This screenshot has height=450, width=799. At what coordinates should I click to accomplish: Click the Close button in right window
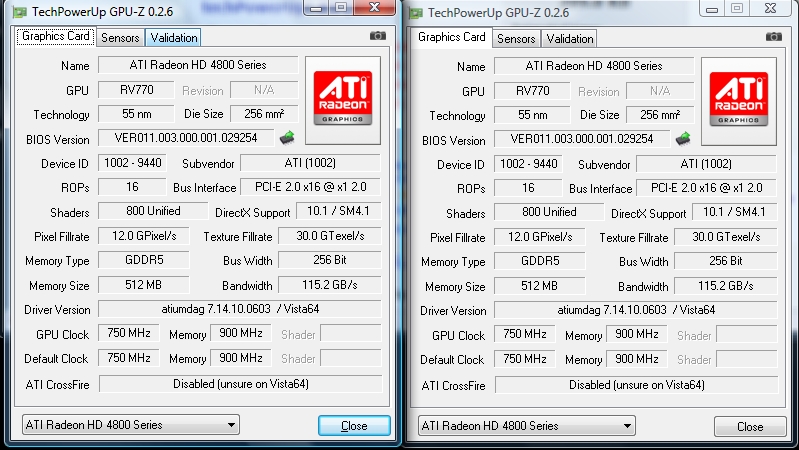(x=750, y=427)
